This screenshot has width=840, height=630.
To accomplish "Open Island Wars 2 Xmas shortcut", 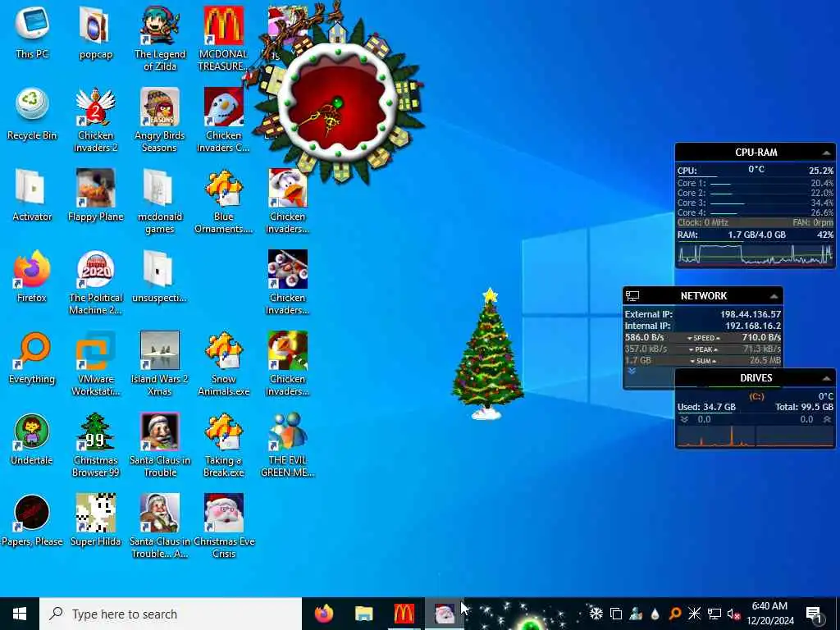I will point(160,363).
